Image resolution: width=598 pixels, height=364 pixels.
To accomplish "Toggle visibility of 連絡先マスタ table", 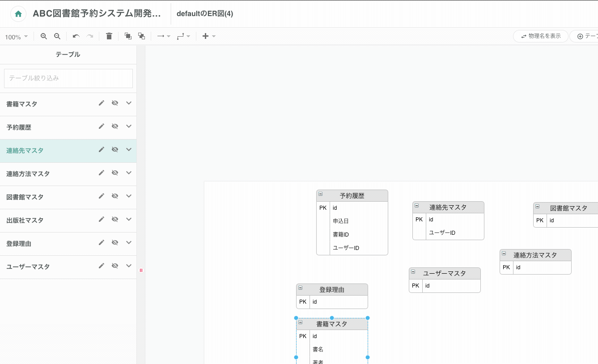I will tap(115, 149).
